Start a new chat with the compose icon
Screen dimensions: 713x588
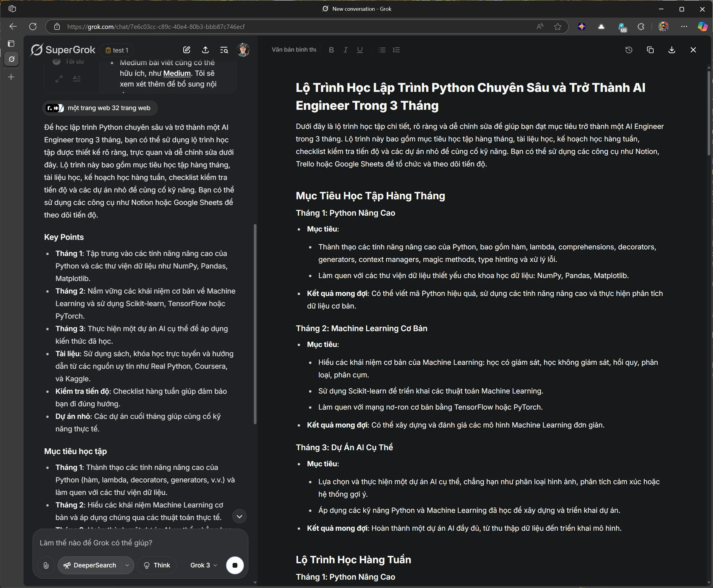[x=187, y=50]
